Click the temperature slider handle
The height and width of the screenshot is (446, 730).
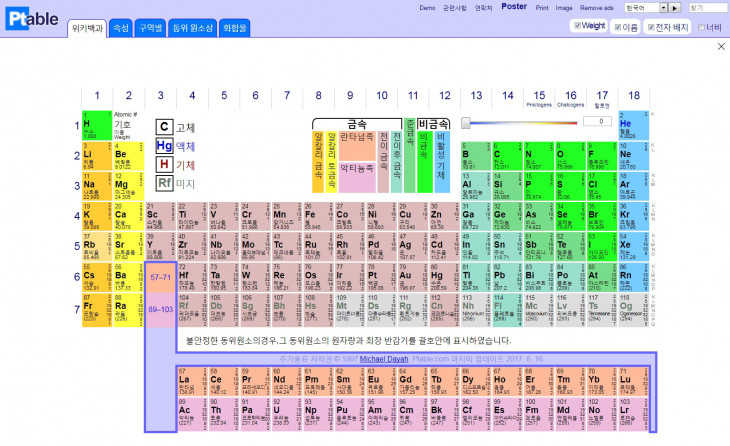click(465, 122)
